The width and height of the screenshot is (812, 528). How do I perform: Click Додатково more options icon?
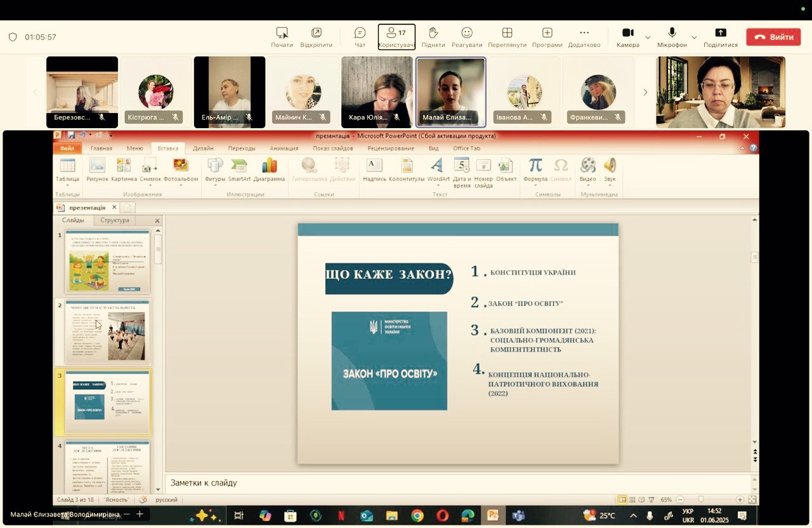tap(584, 37)
